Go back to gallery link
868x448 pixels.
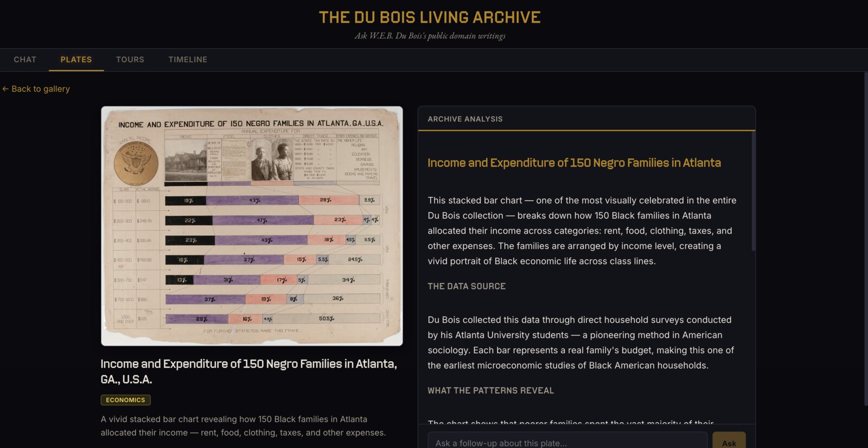pyautogui.click(x=36, y=89)
